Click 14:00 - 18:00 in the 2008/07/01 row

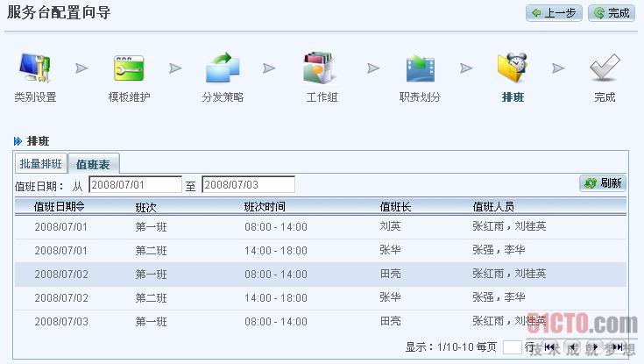click(276, 251)
